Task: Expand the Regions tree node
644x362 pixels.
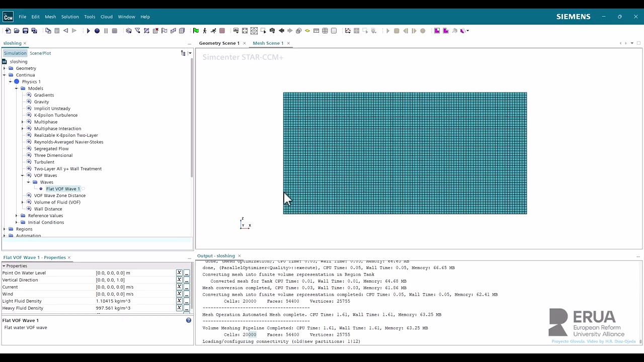Action: [5, 229]
